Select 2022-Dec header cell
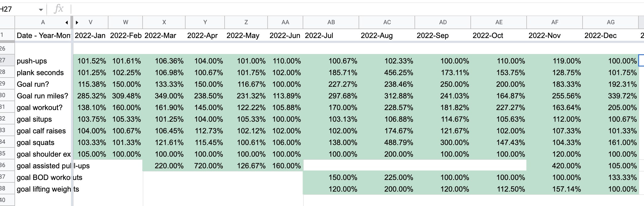 [x=611, y=36]
